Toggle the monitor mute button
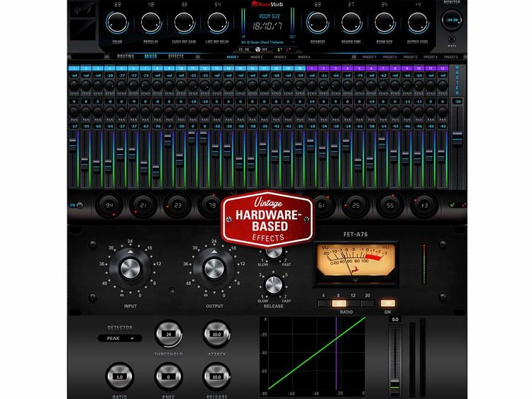 coord(452,39)
